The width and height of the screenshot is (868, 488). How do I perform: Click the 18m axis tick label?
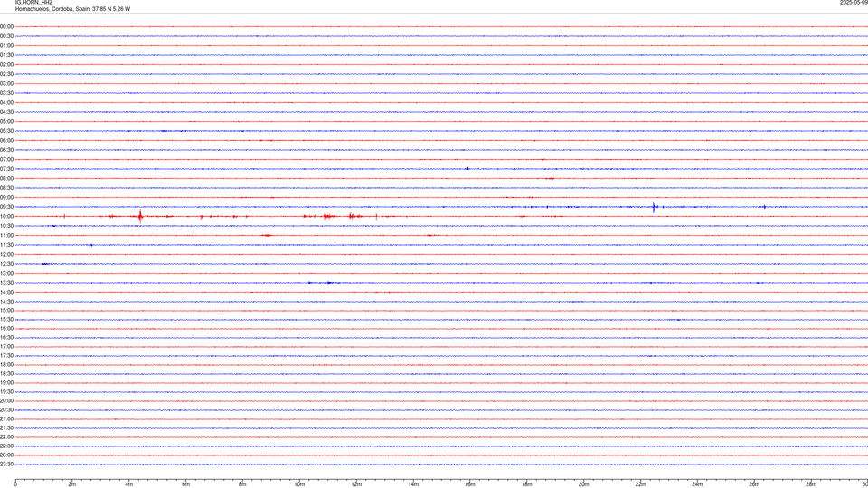click(x=527, y=484)
